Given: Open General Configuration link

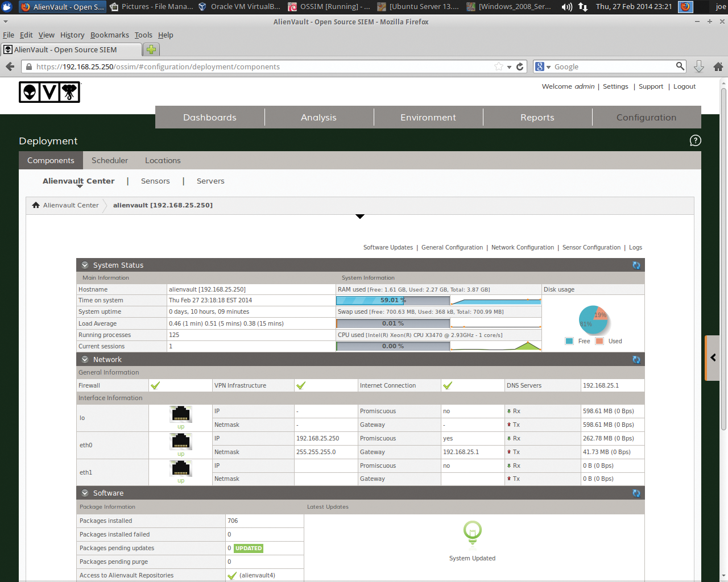Looking at the screenshot, I should point(452,247).
